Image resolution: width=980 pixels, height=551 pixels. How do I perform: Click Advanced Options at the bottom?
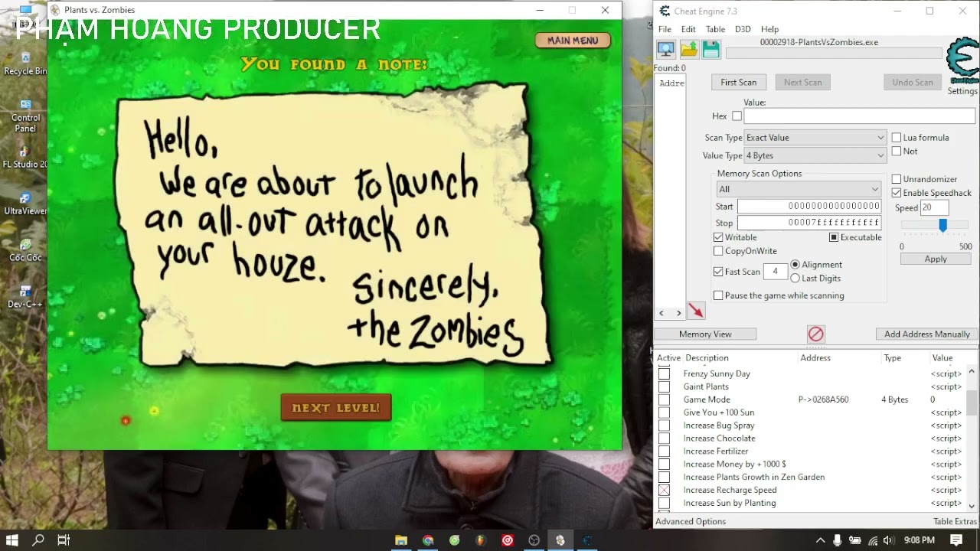(691, 521)
